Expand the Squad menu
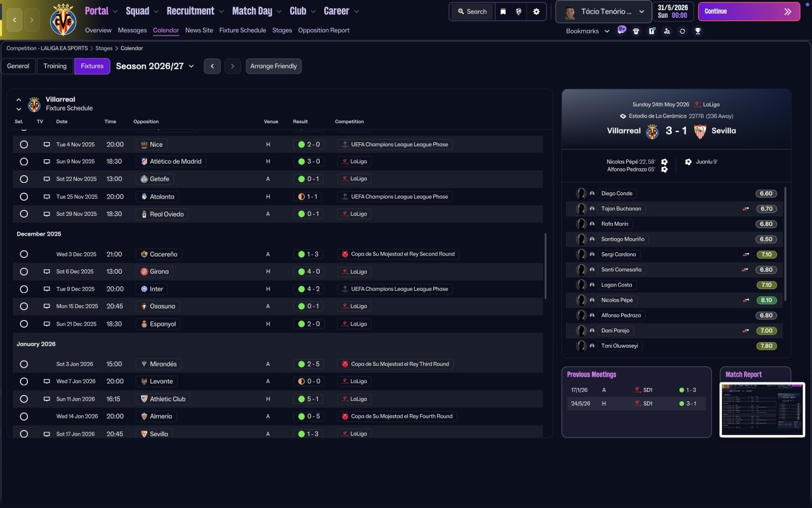The height and width of the screenshot is (508, 812). point(143,11)
